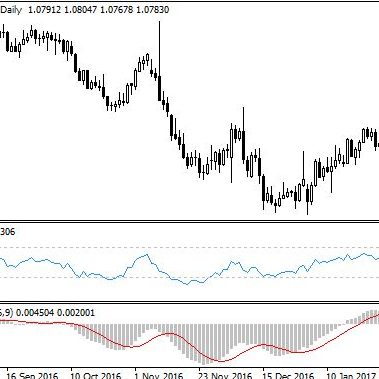Click the 1 Nov 2016 date label
Viewport: 379px width, 379px height.
pyautogui.click(x=159, y=376)
